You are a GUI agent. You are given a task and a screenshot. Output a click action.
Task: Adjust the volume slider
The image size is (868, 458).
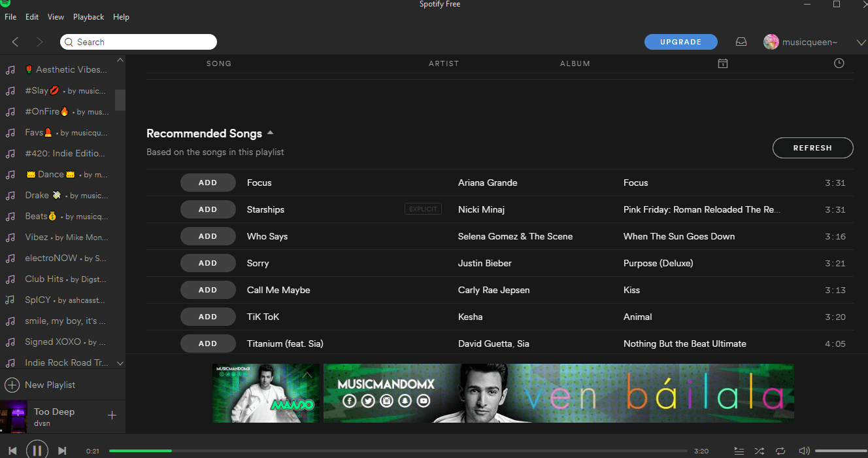point(841,451)
